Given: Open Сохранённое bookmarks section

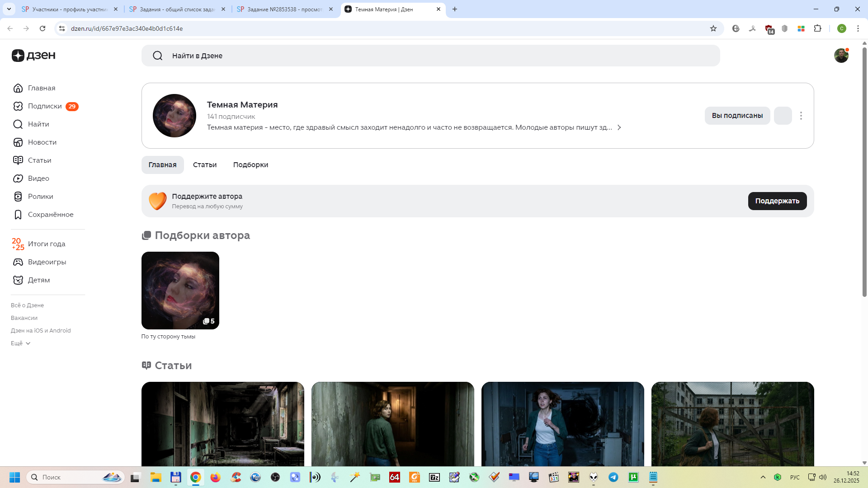Looking at the screenshot, I should pos(50,215).
